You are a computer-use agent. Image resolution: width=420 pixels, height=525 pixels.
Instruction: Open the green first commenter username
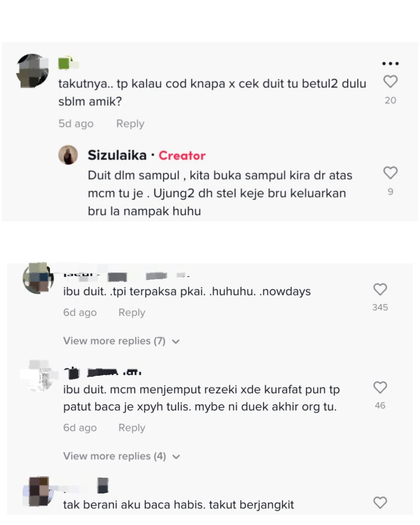68,63
